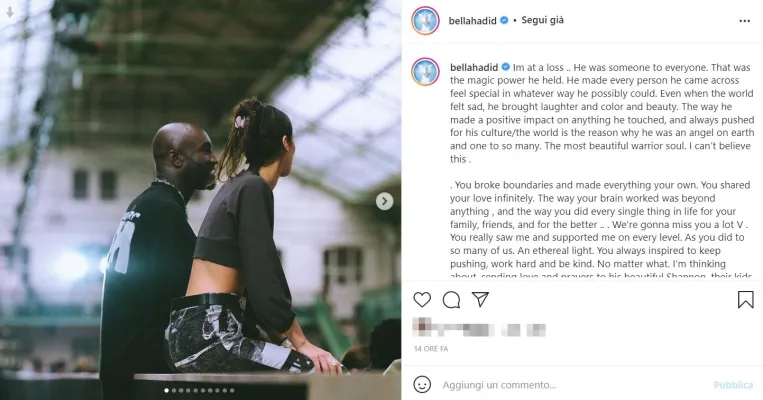Click the '14 ORE FA' timestamp
The width and height of the screenshot is (763, 400).
(x=431, y=349)
